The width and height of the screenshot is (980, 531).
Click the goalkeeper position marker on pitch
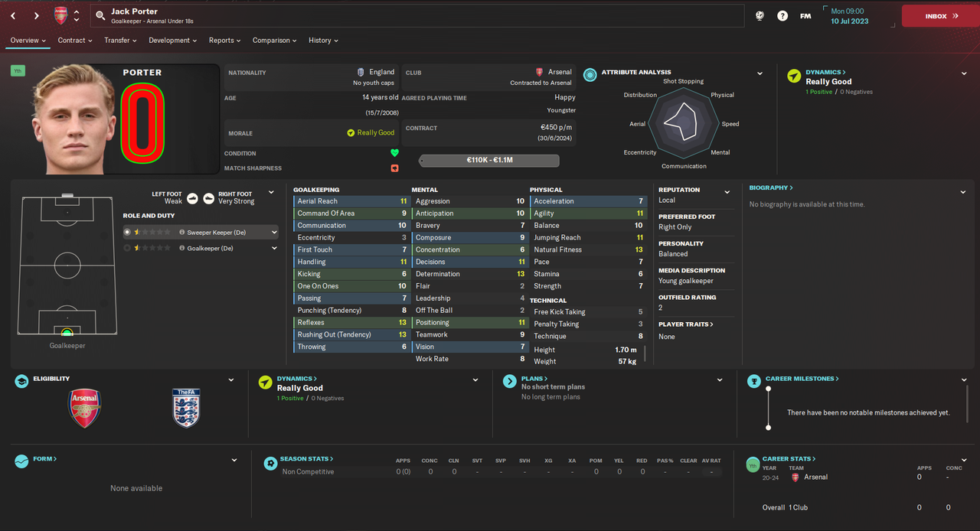pos(67,332)
